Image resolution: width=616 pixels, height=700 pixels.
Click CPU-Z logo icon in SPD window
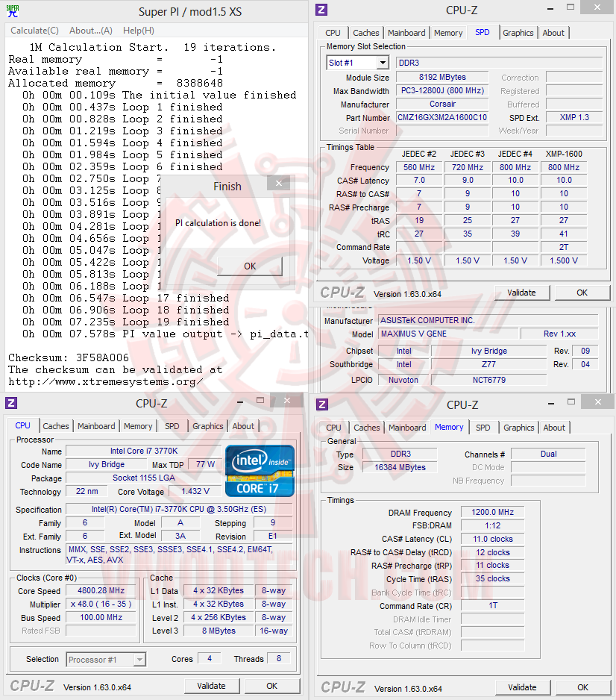321,10
